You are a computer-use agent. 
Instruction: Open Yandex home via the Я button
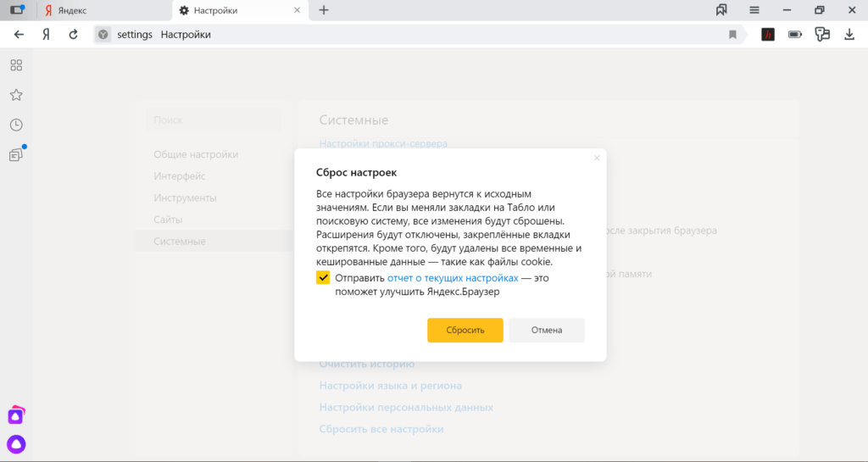46,34
